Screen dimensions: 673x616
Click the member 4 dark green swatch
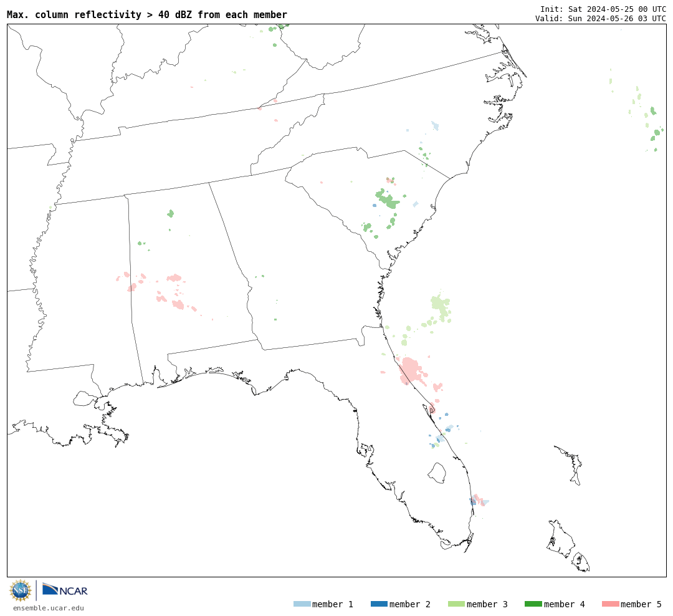[533, 604]
